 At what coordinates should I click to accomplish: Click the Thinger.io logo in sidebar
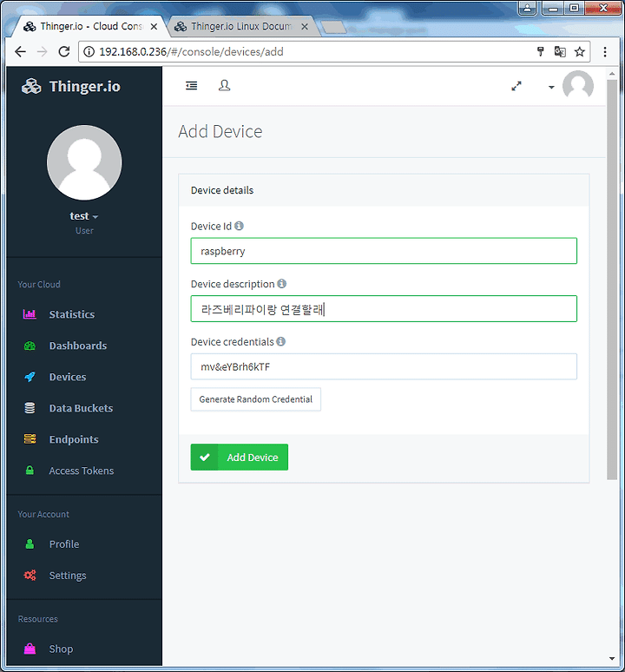[x=71, y=87]
